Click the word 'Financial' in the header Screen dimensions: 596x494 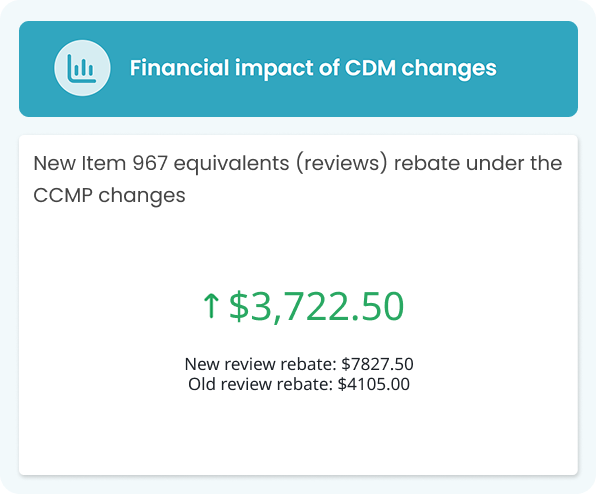(x=179, y=68)
